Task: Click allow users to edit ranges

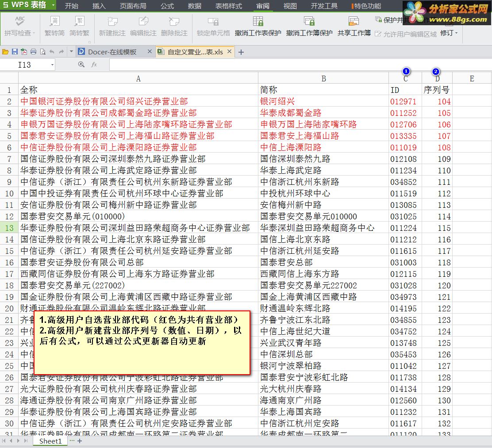Action: pos(406,34)
